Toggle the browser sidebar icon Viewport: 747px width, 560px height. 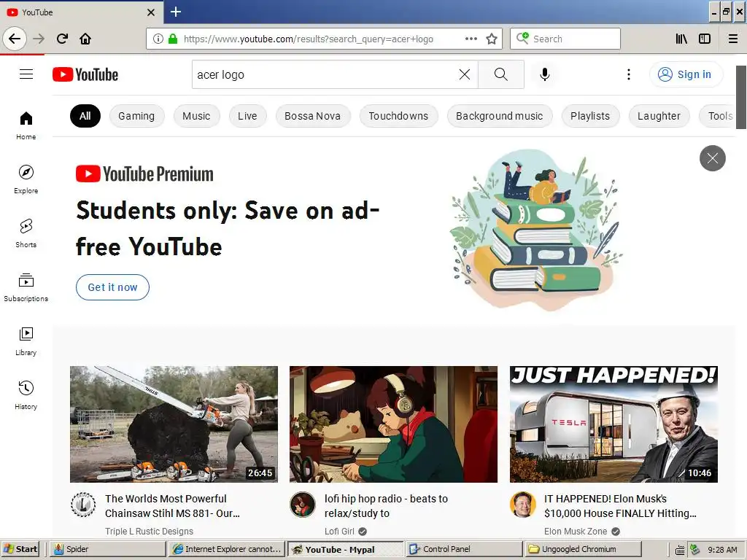point(705,39)
